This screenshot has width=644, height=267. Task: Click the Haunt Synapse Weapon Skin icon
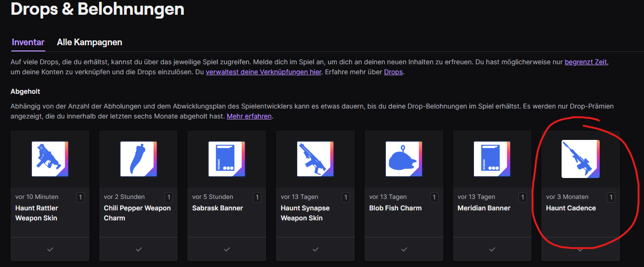pyautogui.click(x=315, y=159)
